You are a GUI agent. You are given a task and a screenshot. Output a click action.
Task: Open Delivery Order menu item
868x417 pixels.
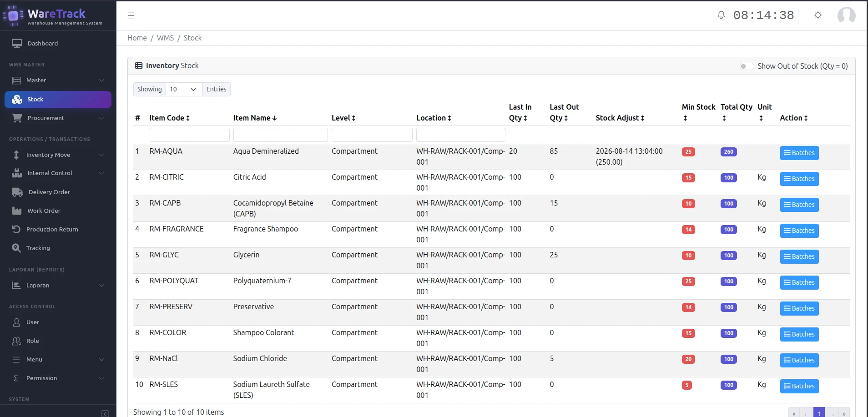click(58, 192)
